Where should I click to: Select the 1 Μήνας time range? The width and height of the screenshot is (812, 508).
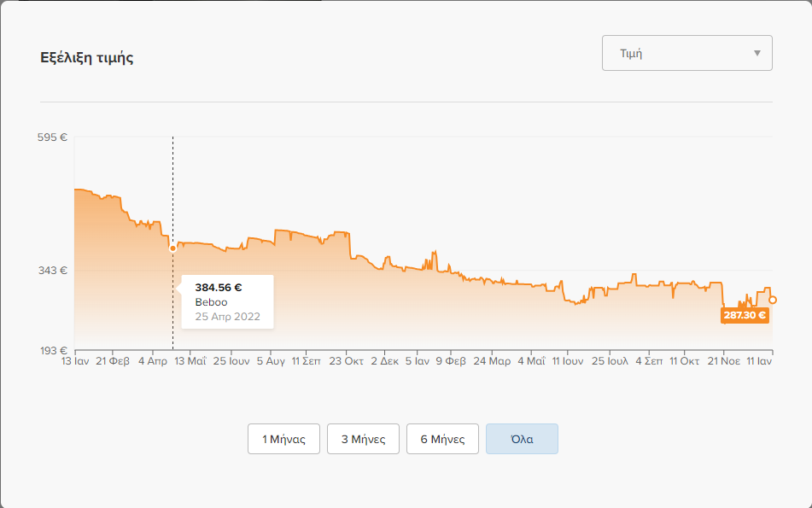[283, 439]
